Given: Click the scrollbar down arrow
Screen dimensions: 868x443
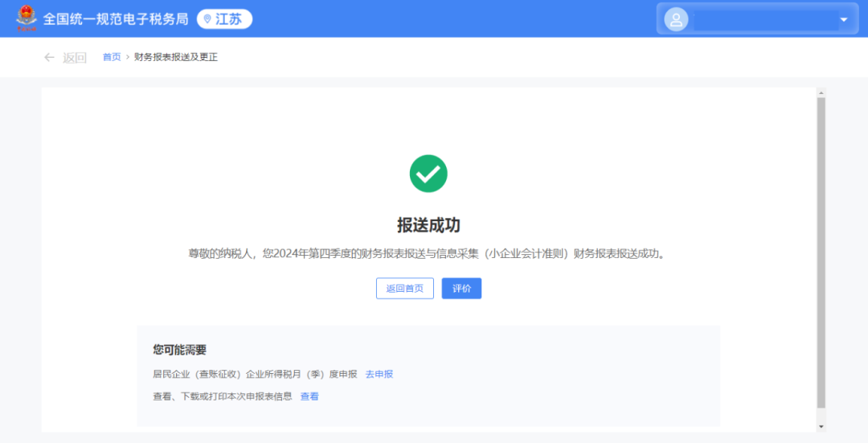Looking at the screenshot, I should pyautogui.click(x=821, y=427).
